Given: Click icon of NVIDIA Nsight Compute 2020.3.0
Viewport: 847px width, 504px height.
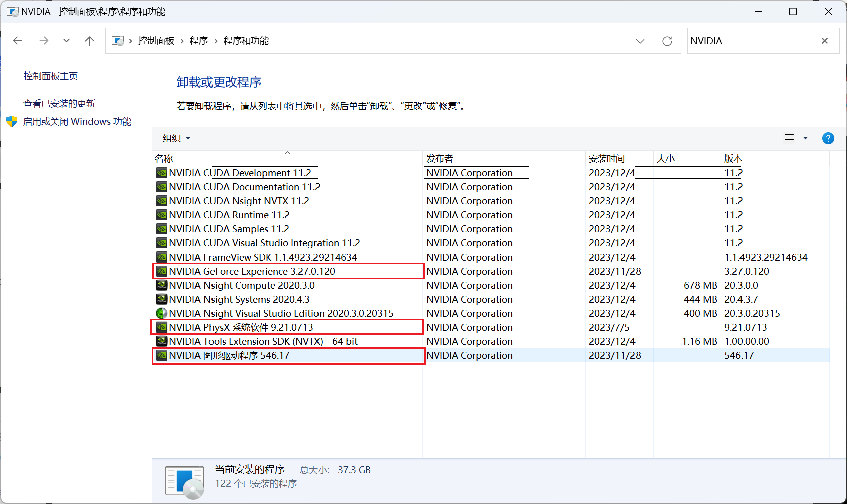Looking at the screenshot, I should (x=162, y=286).
